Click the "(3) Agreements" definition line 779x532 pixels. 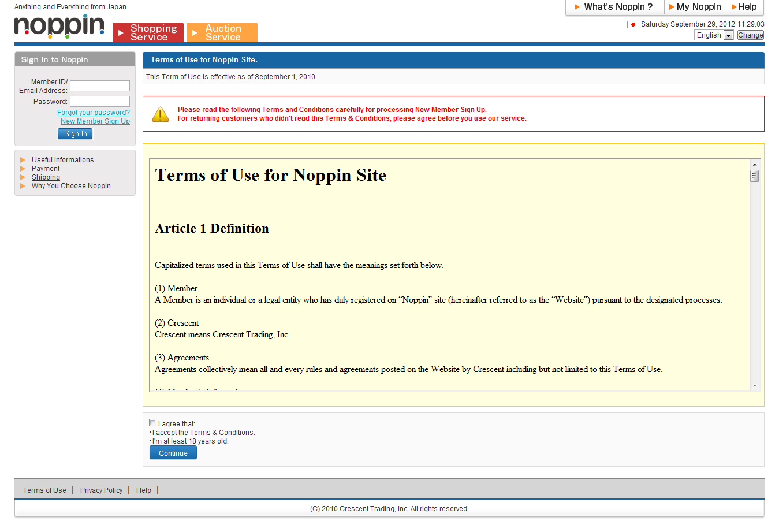[182, 358]
